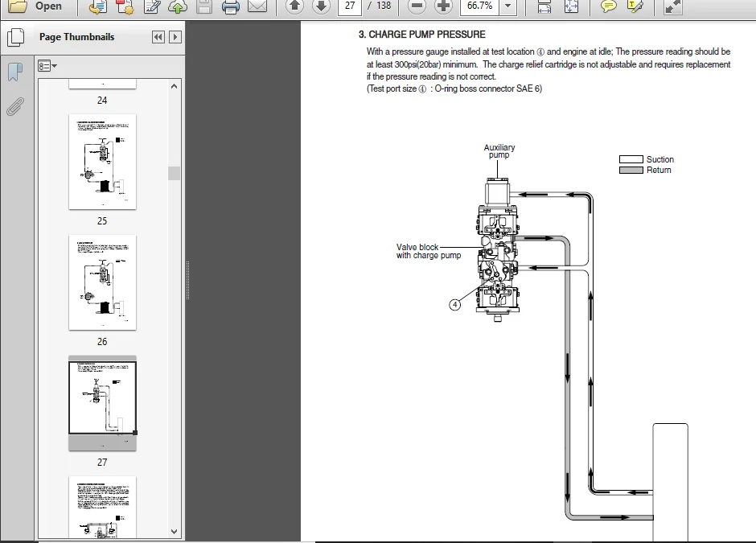Click the page number field showing 27

[350, 6]
